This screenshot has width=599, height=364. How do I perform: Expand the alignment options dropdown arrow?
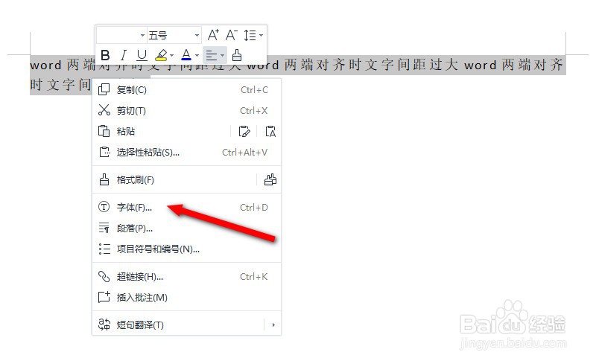click(x=222, y=56)
